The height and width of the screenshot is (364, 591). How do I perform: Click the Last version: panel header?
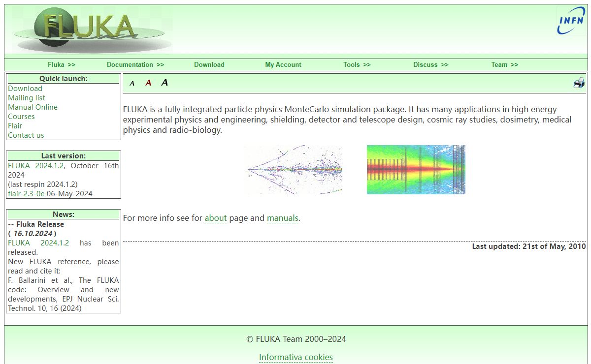pos(64,156)
